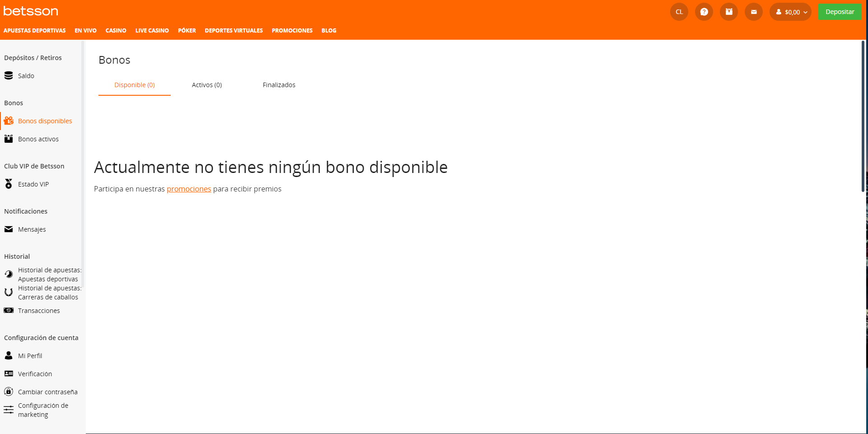Click the green Depositar button
The height and width of the screenshot is (434, 868).
point(840,12)
